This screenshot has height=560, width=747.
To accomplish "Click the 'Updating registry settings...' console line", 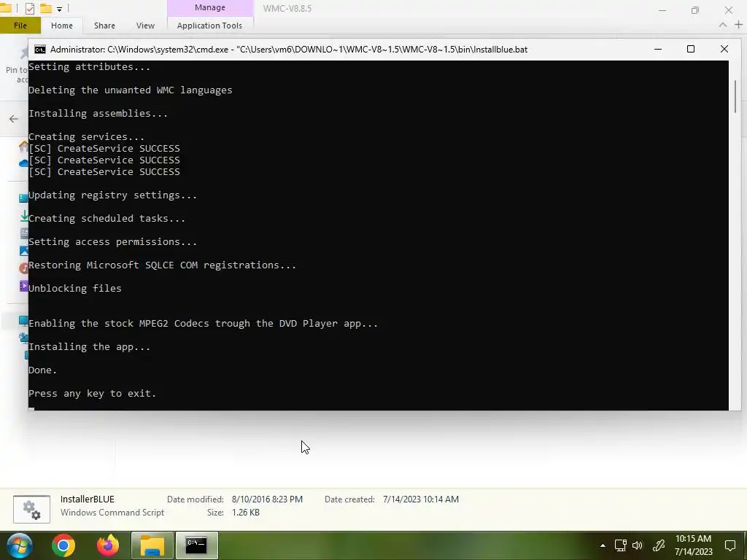I will pos(113,195).
